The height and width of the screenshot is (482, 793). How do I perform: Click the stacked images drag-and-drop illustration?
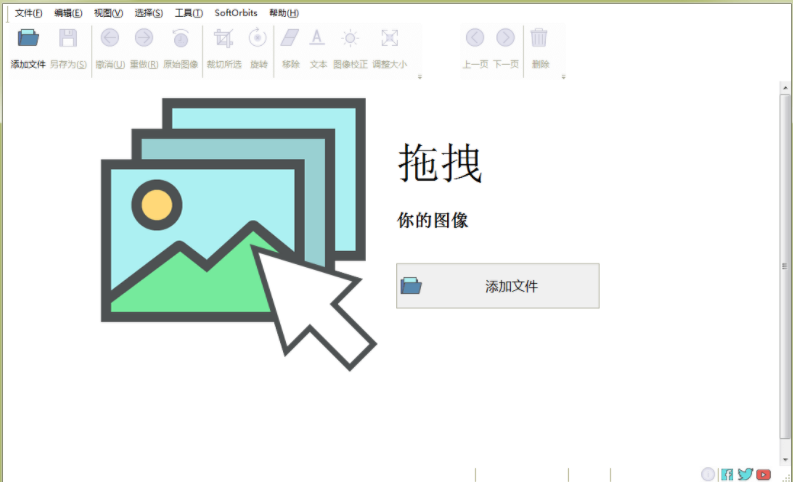[239, 234]
